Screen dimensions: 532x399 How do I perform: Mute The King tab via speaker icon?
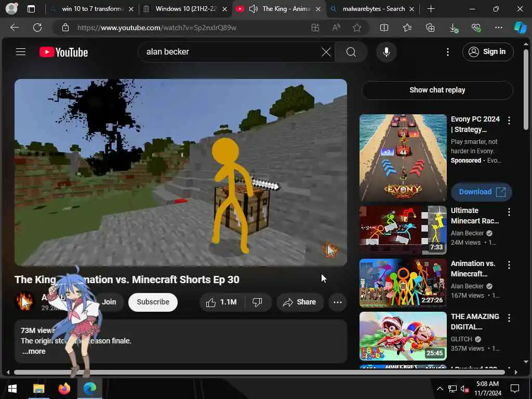(253, 9)
